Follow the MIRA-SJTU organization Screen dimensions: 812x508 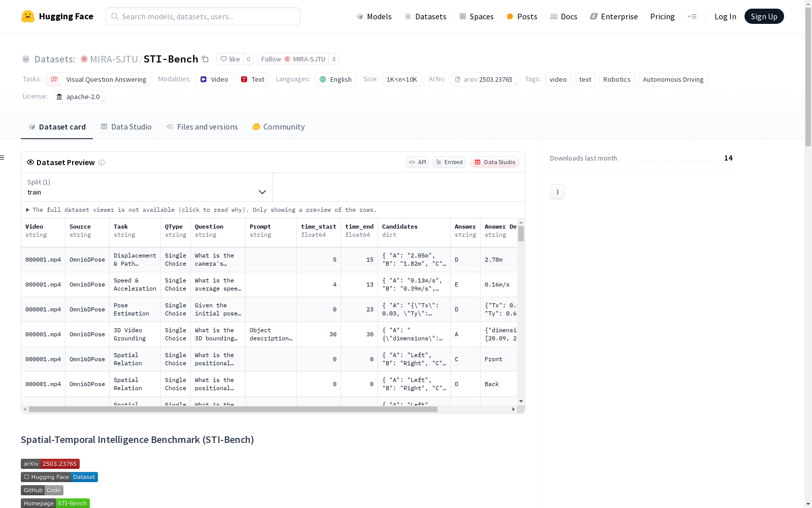coord(293,59)
